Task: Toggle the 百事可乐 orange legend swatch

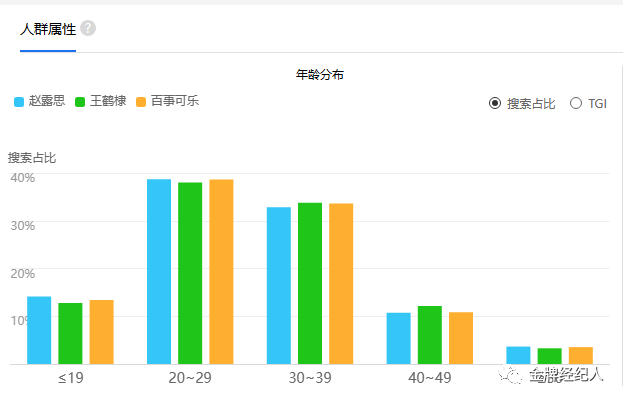Action: [x=141, y=102]
